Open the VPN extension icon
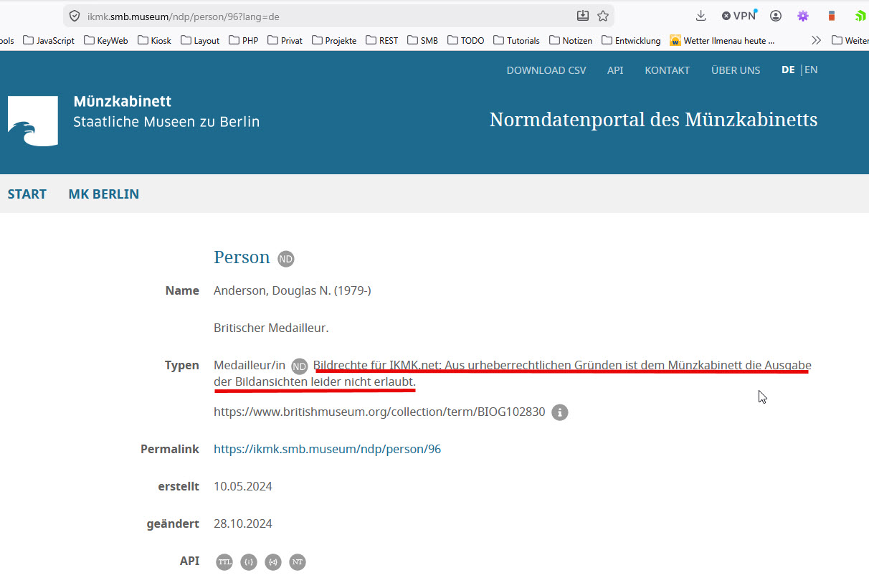 (x=739, y=16)
